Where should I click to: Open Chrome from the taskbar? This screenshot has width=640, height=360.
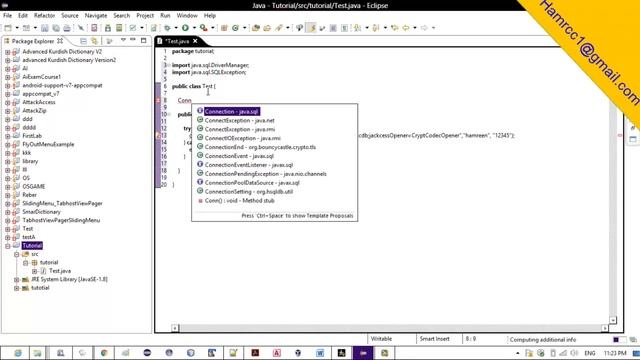tap(104, 353)
